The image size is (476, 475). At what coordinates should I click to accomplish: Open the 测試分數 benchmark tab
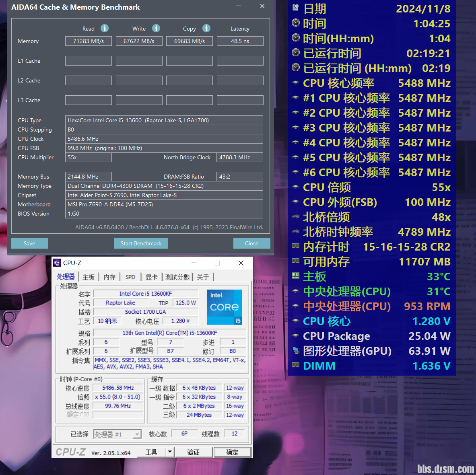(x=177, y=277)
